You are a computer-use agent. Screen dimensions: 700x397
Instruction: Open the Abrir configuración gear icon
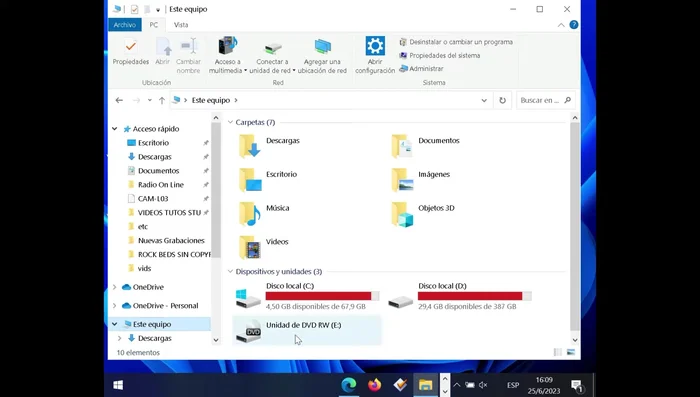[x=375, y=46]
